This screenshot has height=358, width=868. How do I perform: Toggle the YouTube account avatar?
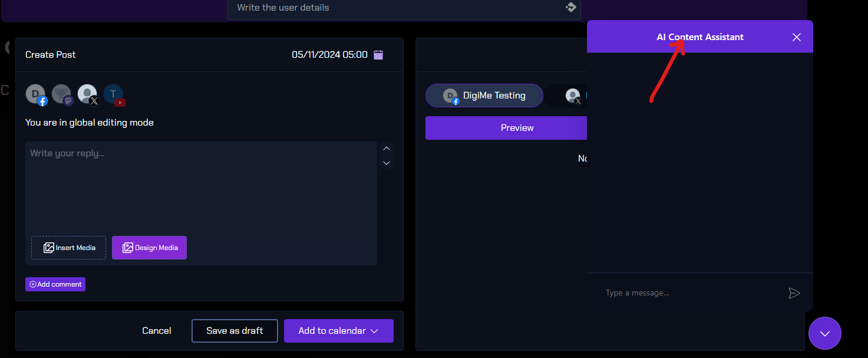(x=113, y=94)
